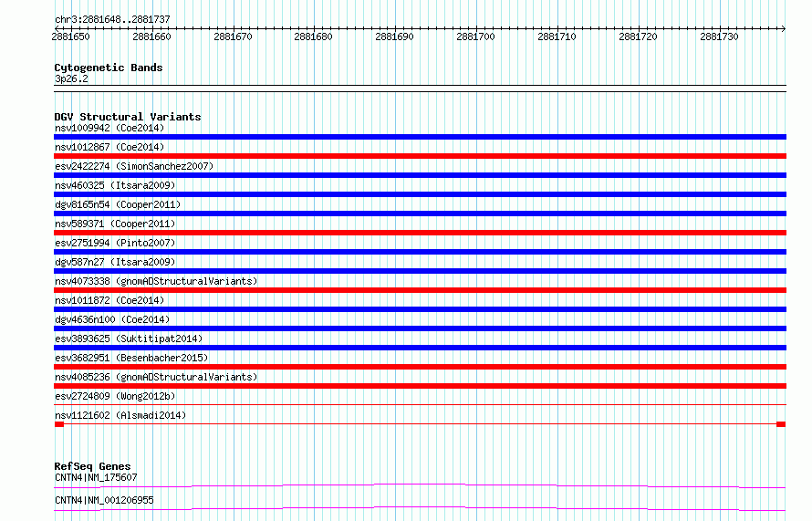Open variant nsv589371 (Cooper2011) label

click(115, 224)
